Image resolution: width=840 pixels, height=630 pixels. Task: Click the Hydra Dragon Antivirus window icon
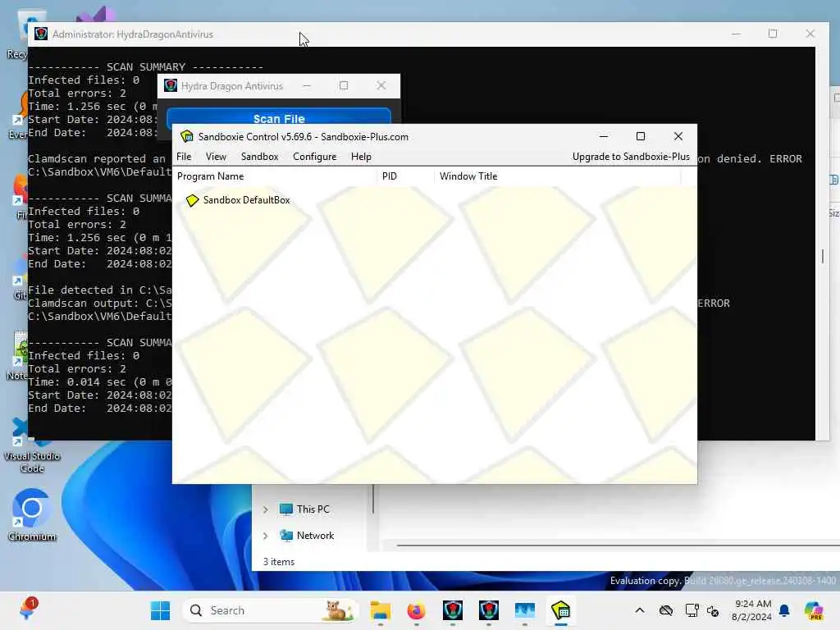171,85
